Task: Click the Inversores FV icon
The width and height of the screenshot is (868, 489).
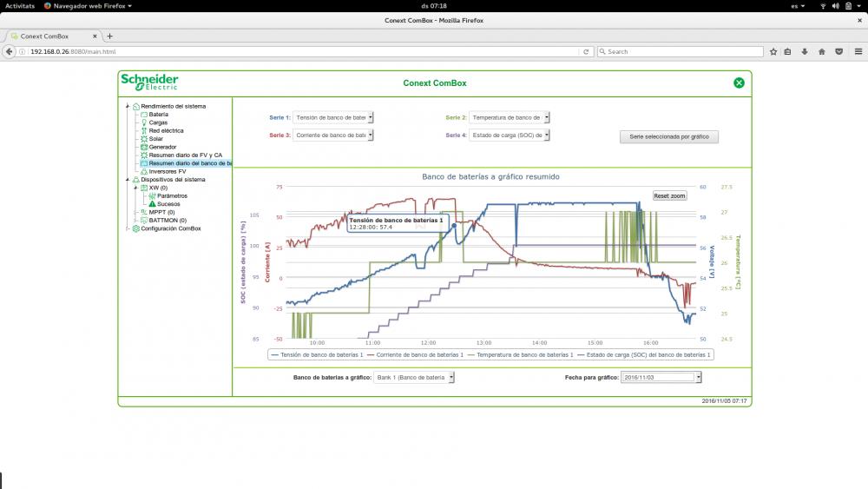Action: tap(144, 172)
